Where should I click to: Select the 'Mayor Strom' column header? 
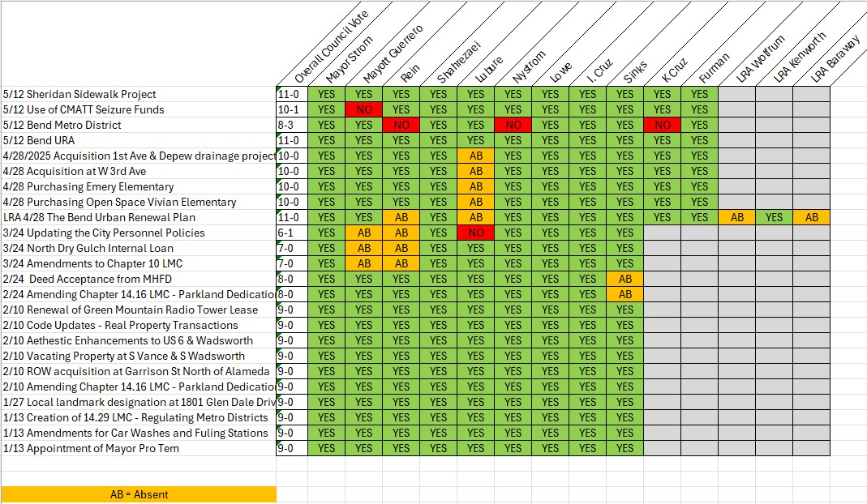tap(349, 60)
